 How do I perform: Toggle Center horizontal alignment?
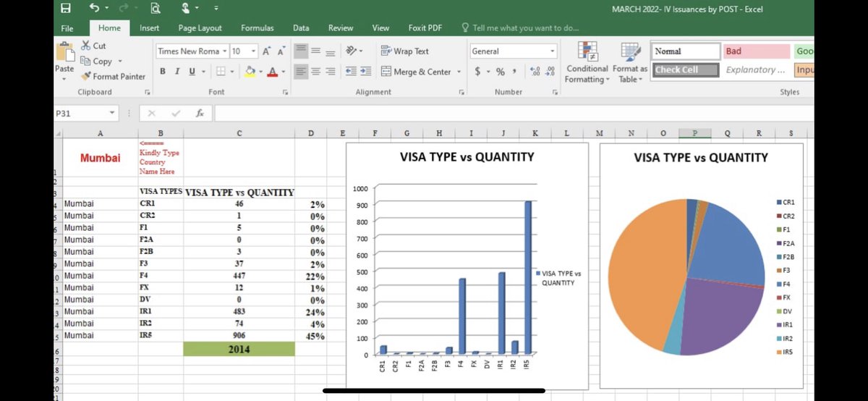pos(316,72)
